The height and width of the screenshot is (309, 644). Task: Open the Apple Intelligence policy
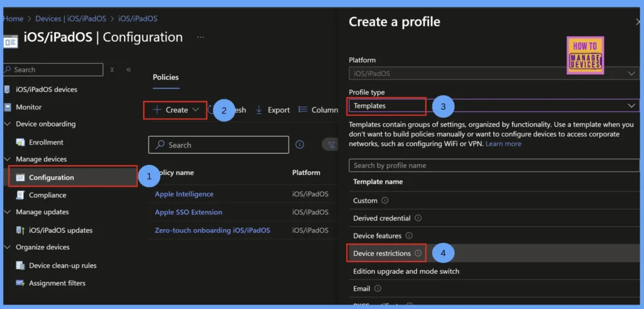click(x=184, y=194)
